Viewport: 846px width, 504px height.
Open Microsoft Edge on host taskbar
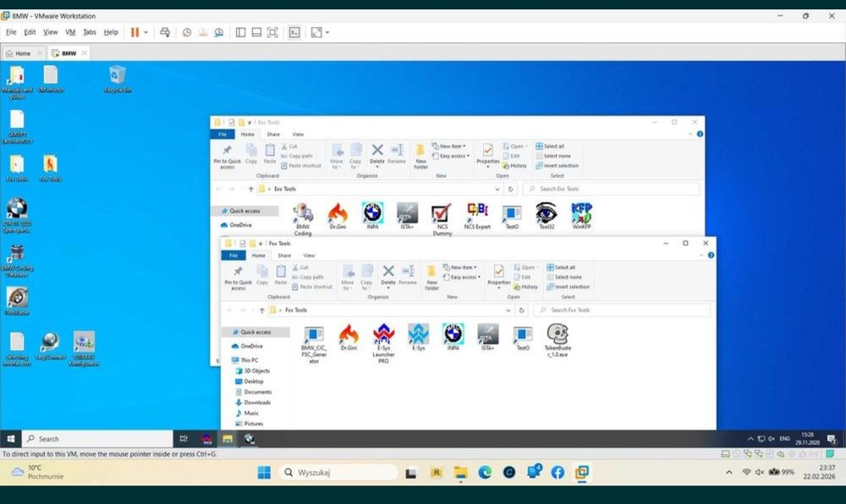[485, 473]
